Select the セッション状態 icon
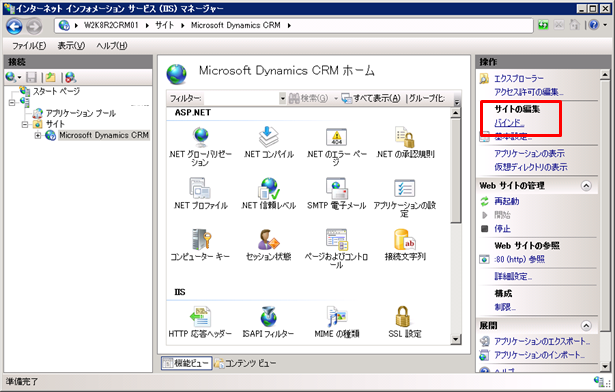 [x=268, y=245]
